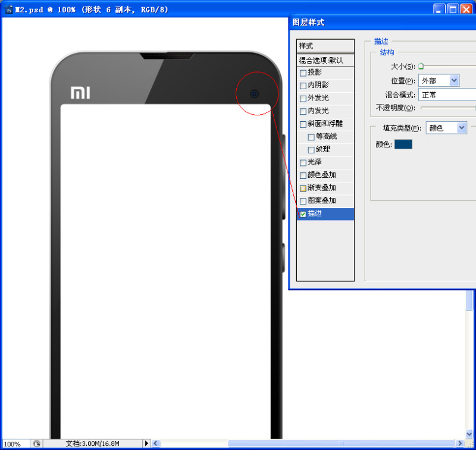Click the 大小 size slider handle

421,66
